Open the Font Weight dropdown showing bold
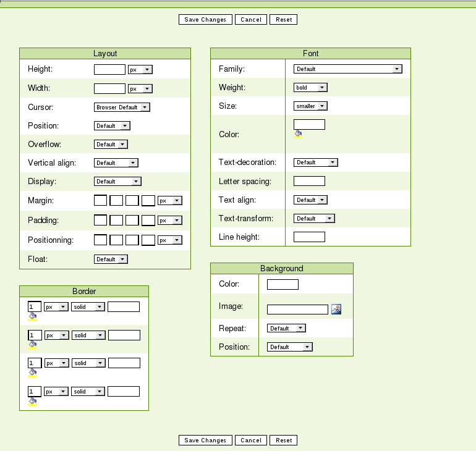Viewport: 476px width, 451px height. coord(310,88)
